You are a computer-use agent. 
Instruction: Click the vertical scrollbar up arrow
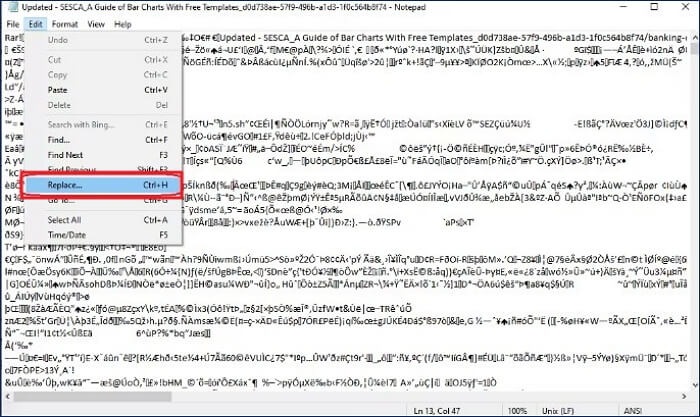(694, 38)
